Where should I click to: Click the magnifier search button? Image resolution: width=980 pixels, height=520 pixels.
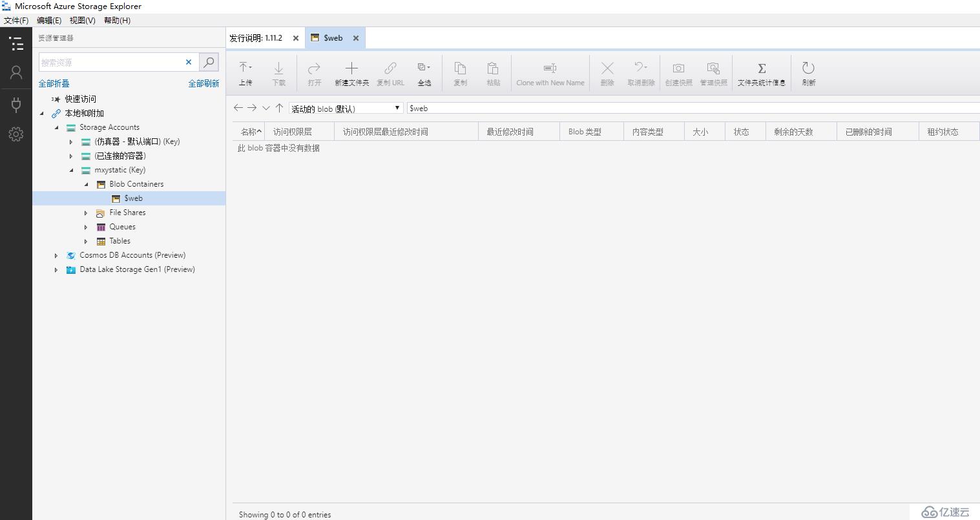pyautogui.click(x=209, y=62)
